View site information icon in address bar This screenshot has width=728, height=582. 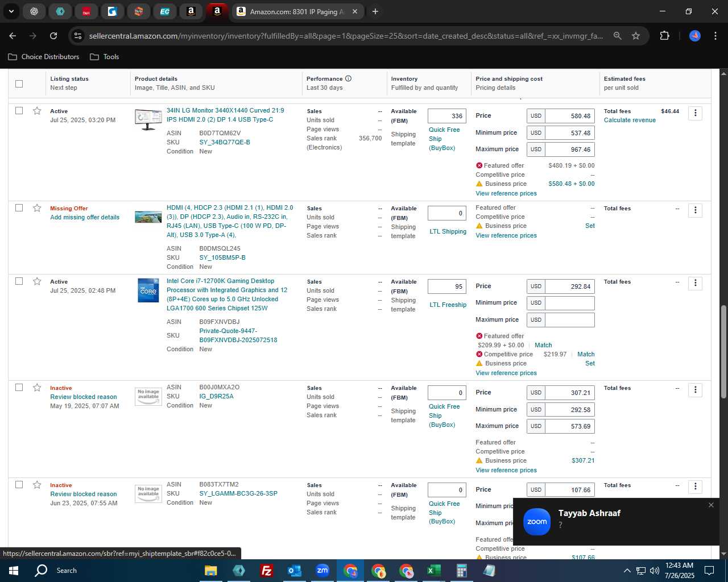point(78,36)
